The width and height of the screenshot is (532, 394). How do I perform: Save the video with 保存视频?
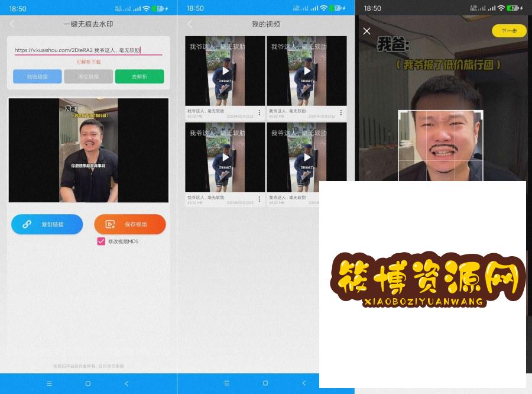tap(130, 224)
